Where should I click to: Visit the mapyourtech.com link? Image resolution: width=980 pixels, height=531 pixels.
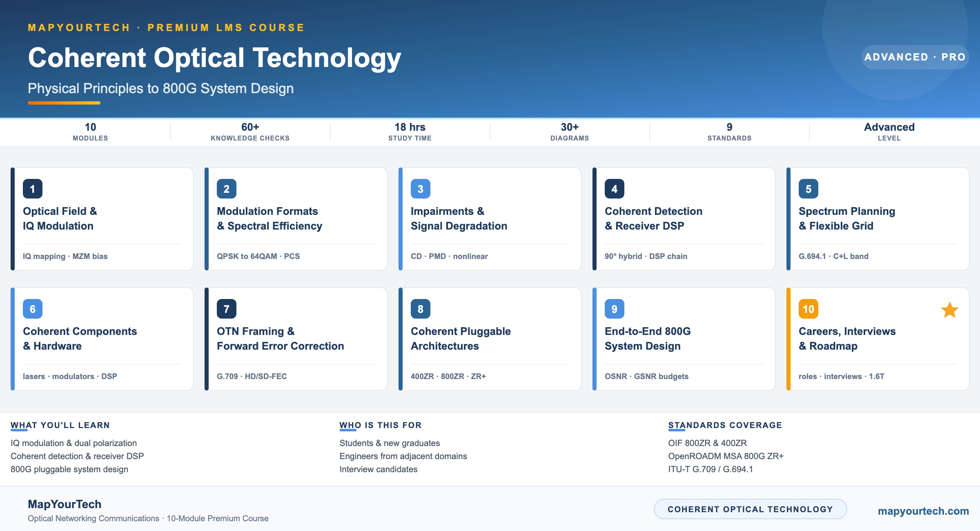click(923, 511)
